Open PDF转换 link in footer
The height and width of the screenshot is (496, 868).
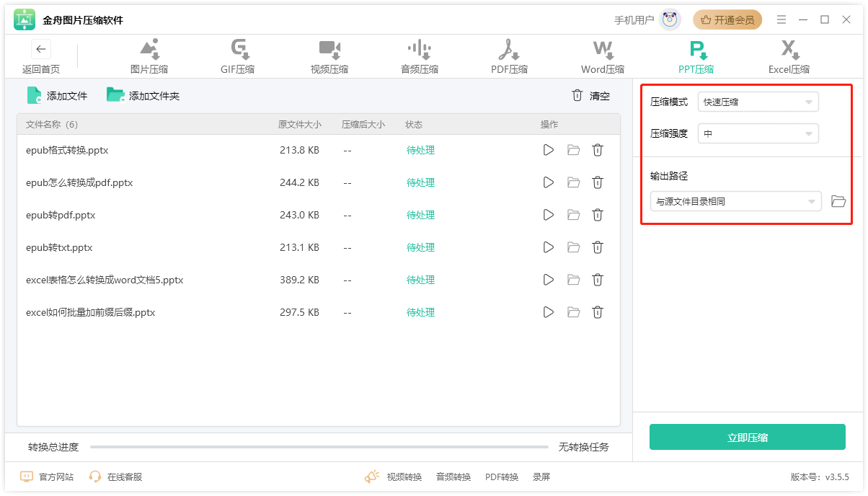pyautogui.click(x=502, y=477)
